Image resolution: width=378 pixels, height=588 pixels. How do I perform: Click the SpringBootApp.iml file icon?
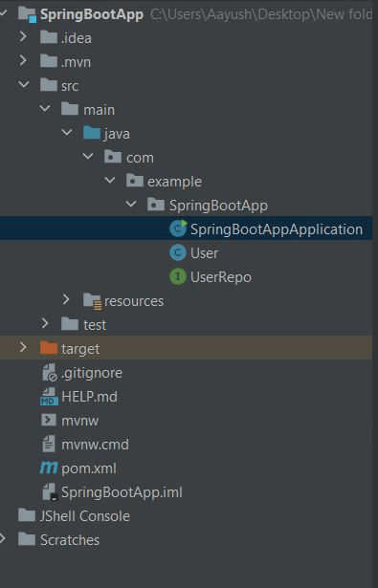pyautogui.click(x=50, y=492)
